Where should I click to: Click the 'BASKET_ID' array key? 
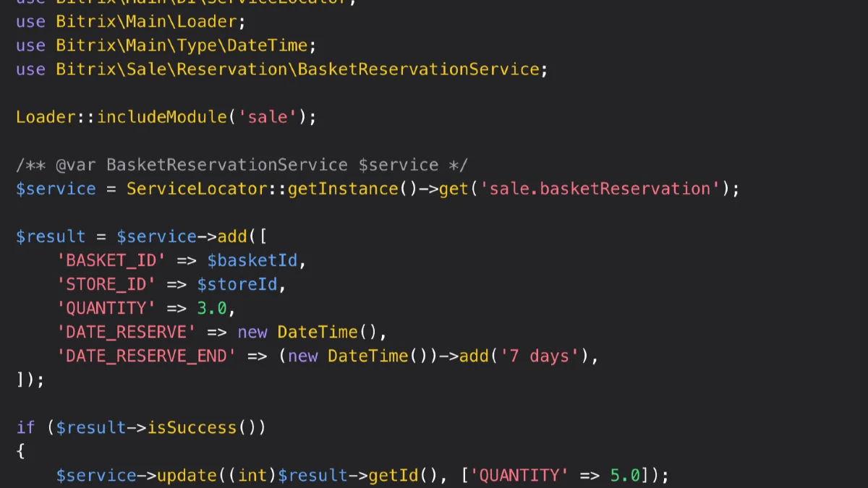[111, 260]
